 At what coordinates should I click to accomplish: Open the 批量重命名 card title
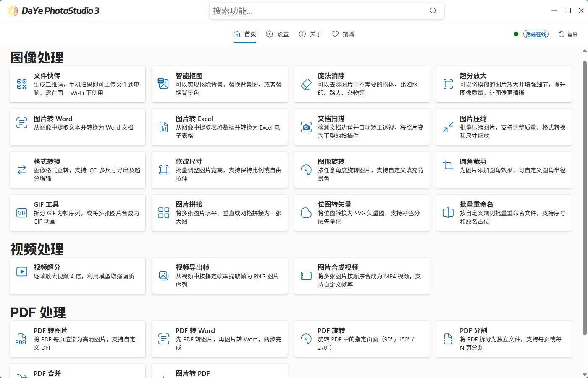point(476,204)
